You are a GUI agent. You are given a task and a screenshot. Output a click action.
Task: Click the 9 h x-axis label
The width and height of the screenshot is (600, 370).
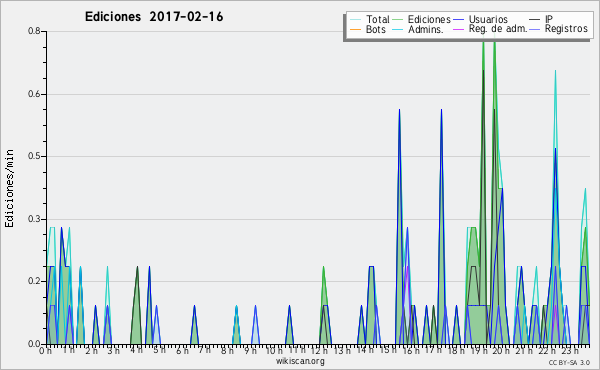point(250,351)
